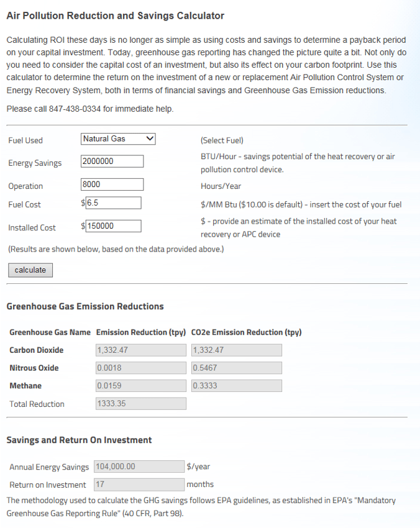Screen dimensions: 420x528
Task: Click the Energy Savings label
Action: coord(35,163)
